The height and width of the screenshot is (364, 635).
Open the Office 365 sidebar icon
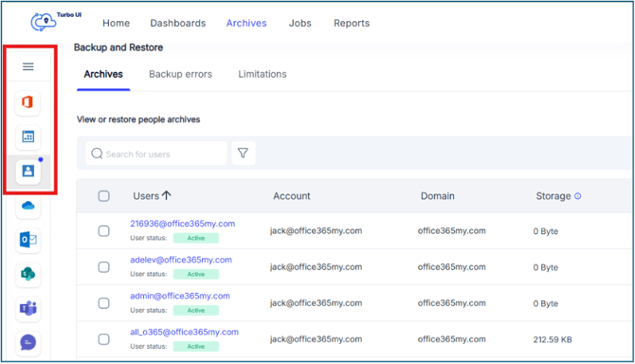coord(27,102)
